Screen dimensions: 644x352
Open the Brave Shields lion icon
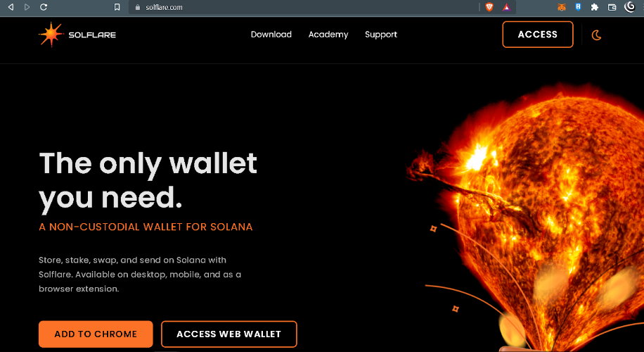489,7
